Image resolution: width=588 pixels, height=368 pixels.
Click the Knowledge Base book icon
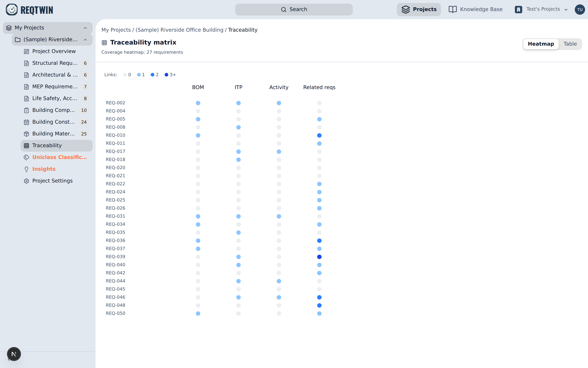(x=452, y=10)
